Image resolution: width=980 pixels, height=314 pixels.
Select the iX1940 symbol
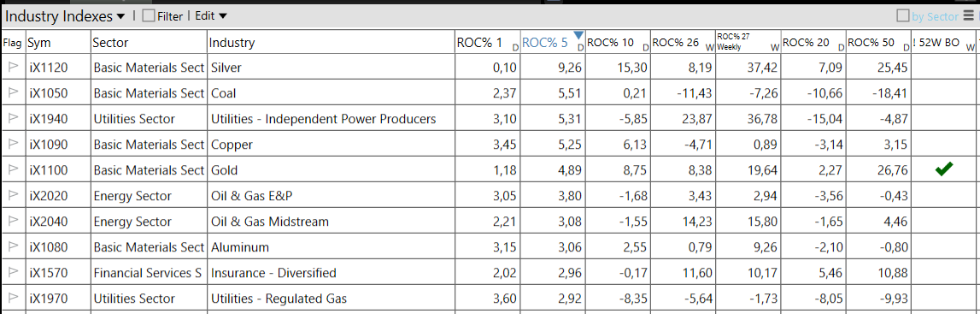(x=48, y=119)
